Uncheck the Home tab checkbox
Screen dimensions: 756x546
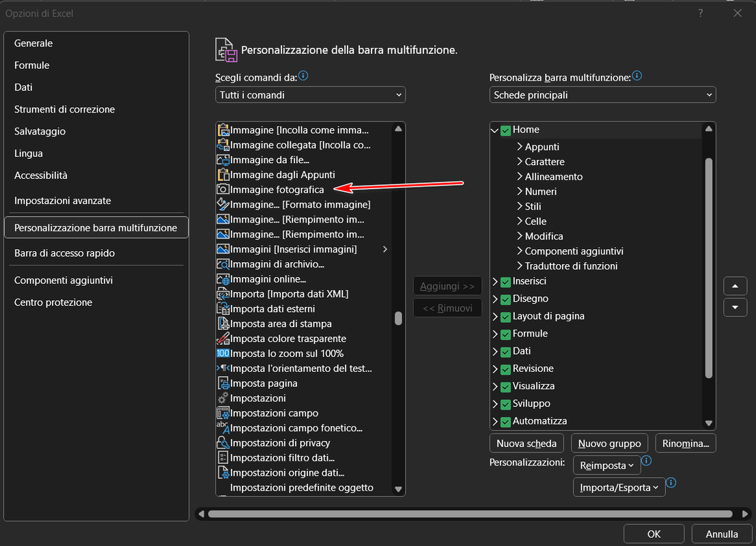tap(505, 130)
